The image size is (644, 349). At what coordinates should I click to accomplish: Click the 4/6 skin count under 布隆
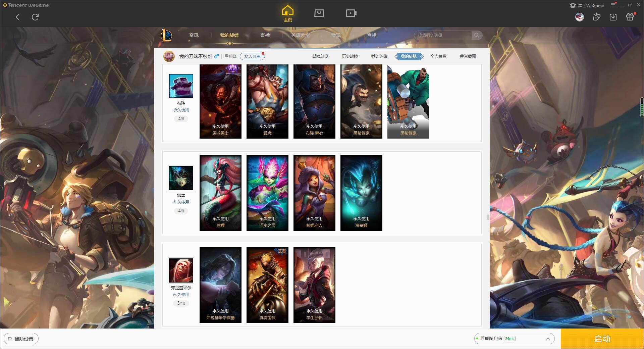point(181,119)
